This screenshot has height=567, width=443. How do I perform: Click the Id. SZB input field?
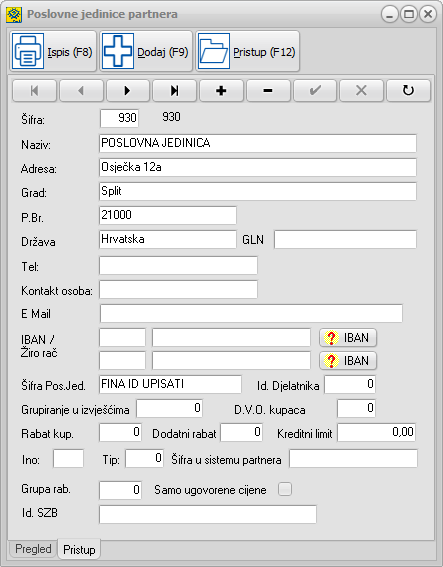[208, 514]
